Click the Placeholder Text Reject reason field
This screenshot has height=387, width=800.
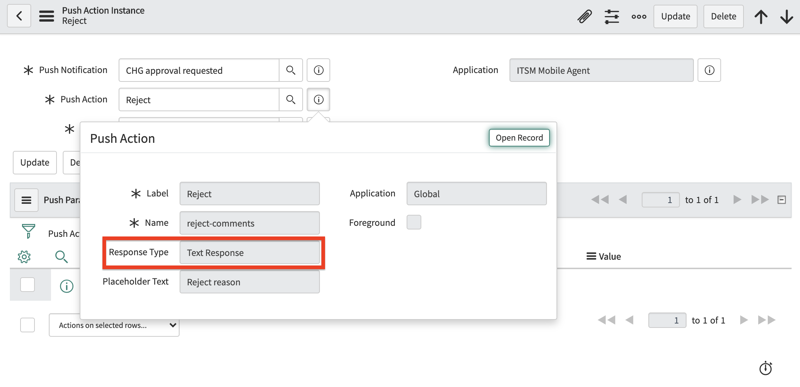(x=249, y=282)
